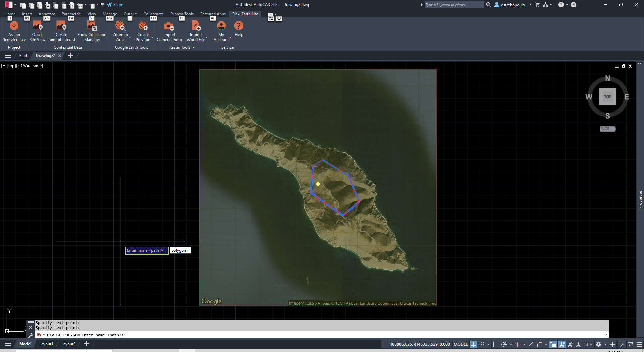This screenshot has width=644, height=352.
Task: Toggle isometric drafting in status bar
Action: (517, 344)
